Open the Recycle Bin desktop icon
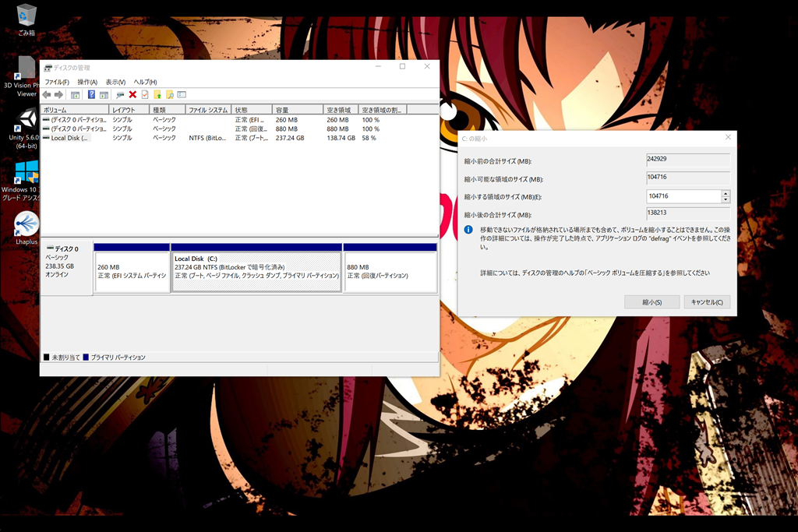Screen dimensions: 798x532 [x=26, y=20]
